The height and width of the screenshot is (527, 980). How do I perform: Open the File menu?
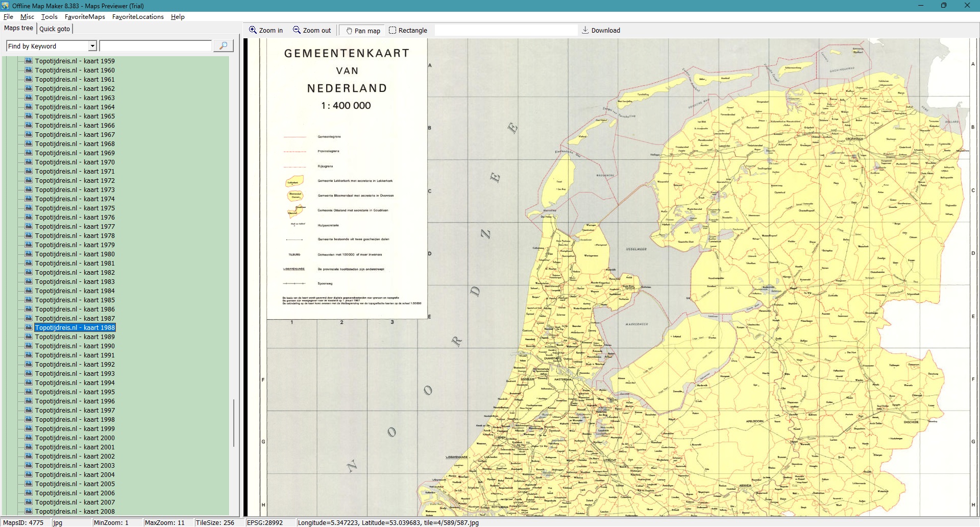[8, 16]
